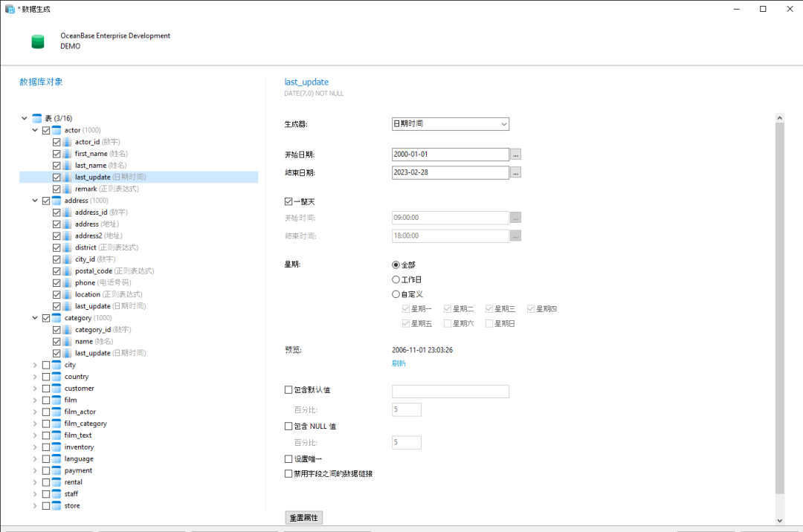Viewport: 803px width, 532px height.
Task: Click the table icon beside film_actor
Action: (57, 412)
